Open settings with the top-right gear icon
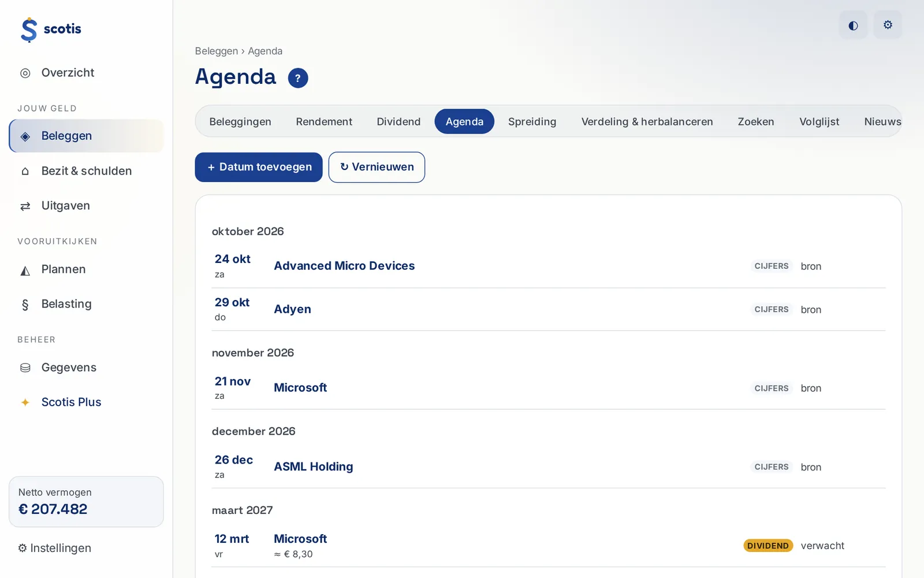The image size is (924, 578). coord(888,25)
